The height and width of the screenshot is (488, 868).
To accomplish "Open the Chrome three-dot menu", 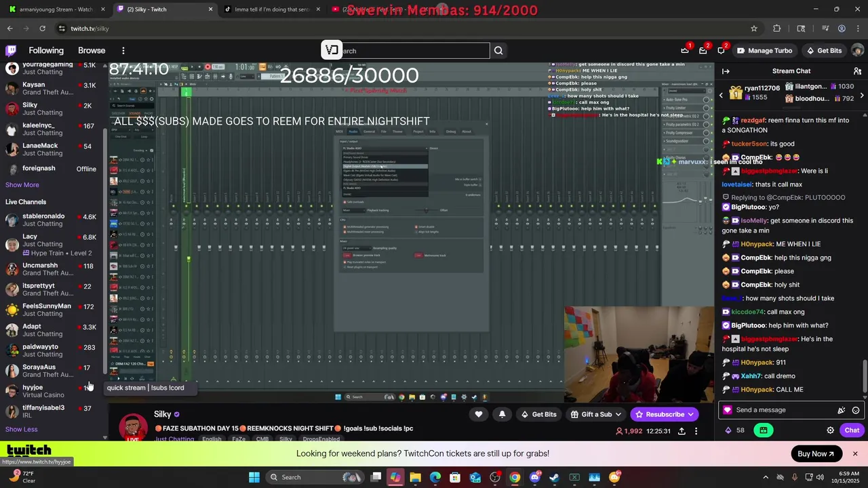I will tap(858, 28).
